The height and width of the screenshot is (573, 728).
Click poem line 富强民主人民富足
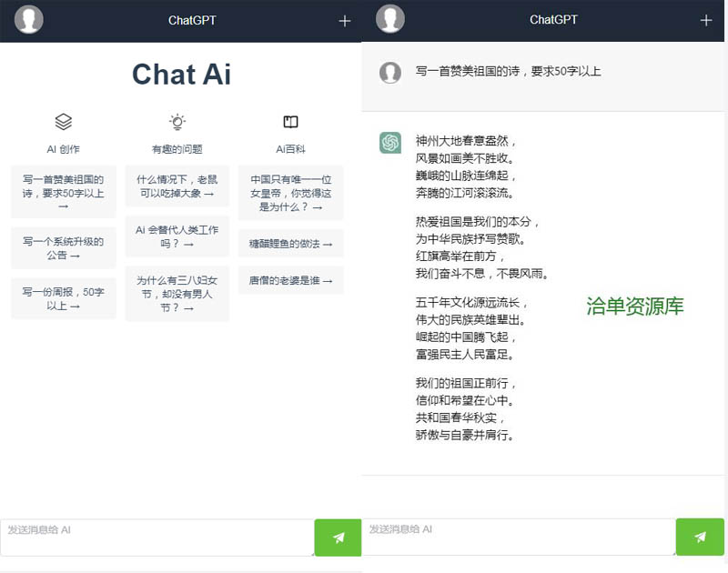point(464,355)
